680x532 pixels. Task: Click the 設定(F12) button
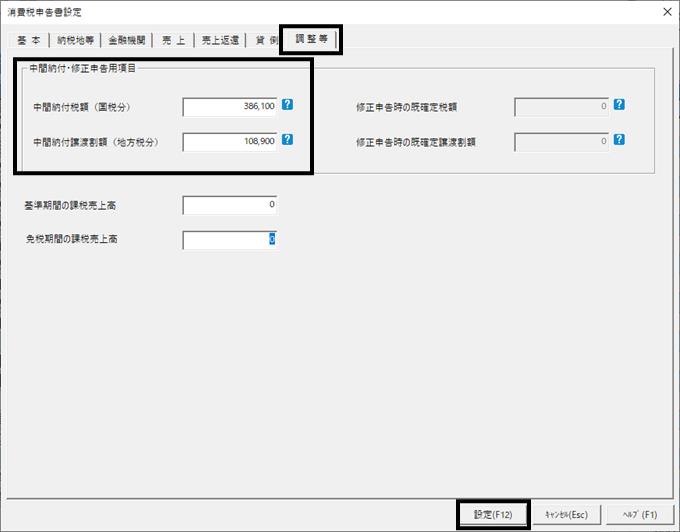pos(493,515)
